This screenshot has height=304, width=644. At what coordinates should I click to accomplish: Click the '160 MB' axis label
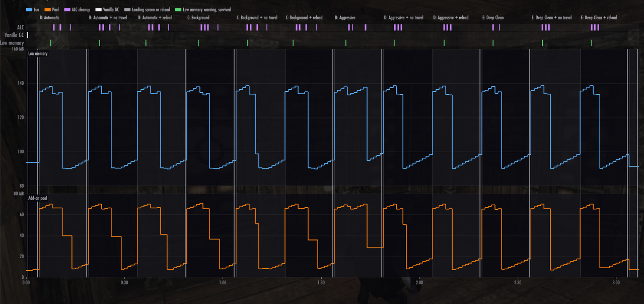[18, 49]
